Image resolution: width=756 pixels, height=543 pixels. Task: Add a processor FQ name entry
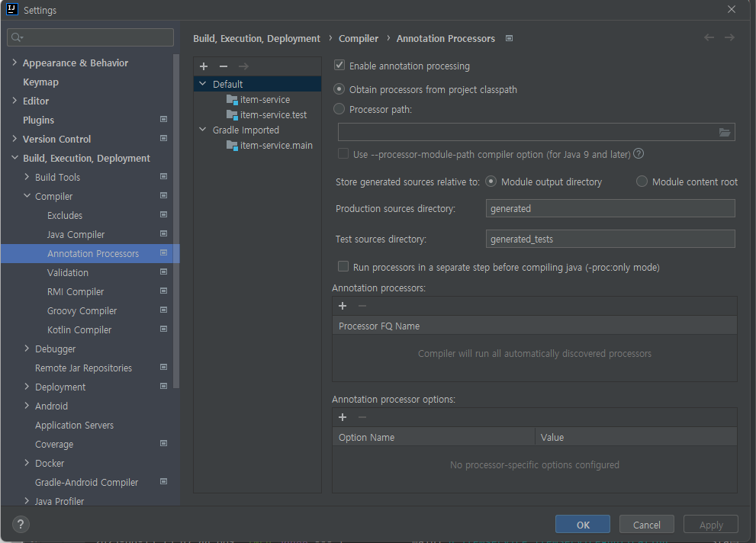point(343,306)
